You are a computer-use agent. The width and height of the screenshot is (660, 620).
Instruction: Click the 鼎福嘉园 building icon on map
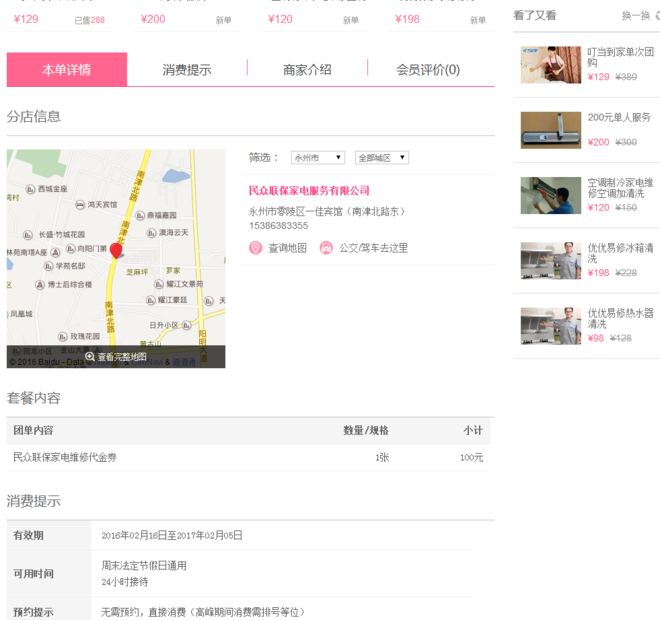click(x=140, y=216)
